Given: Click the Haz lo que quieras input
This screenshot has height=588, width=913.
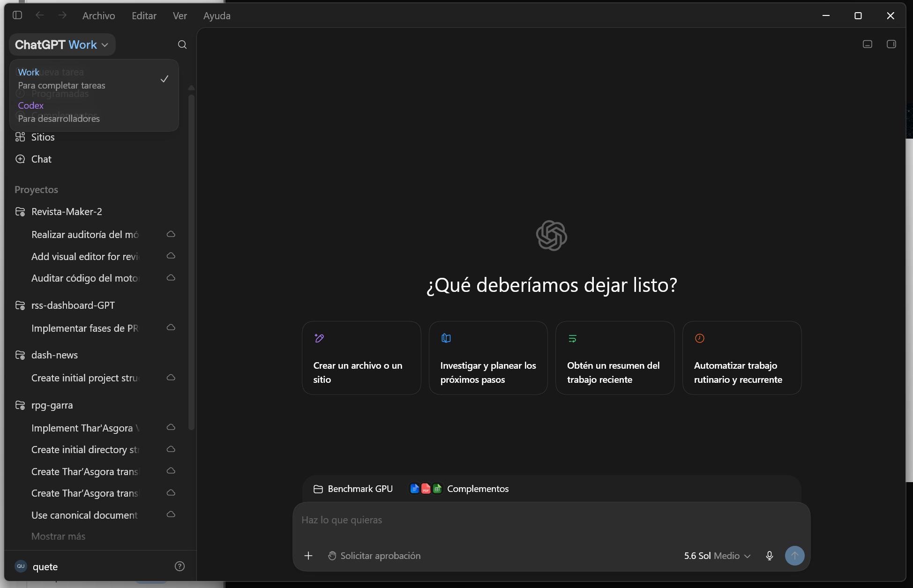Looking at the screenshot, I should 551,520.
